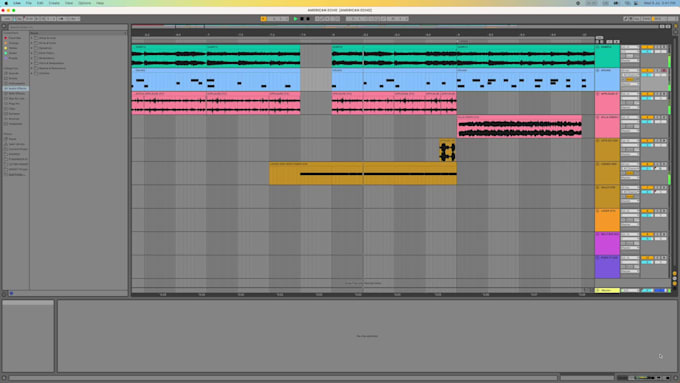Open Current Project under Places
This screenshot has height=383, width=680.
16,149
